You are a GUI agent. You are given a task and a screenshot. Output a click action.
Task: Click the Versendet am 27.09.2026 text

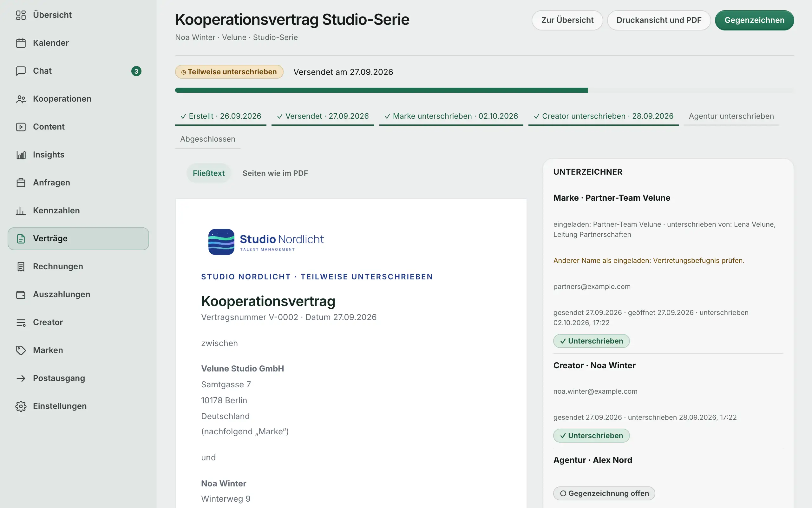click(x=343, y=72)
